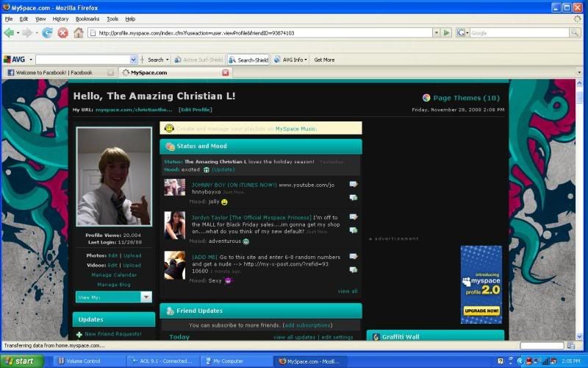Open the Edit menu

[x=24, y=19]
